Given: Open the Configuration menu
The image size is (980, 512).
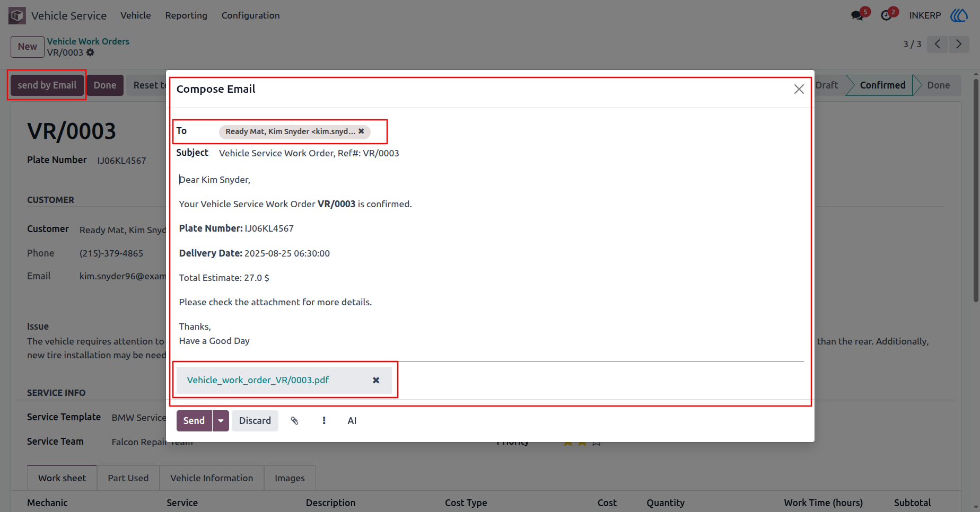Looking at the screenshot, I should [x=250, y=15].
